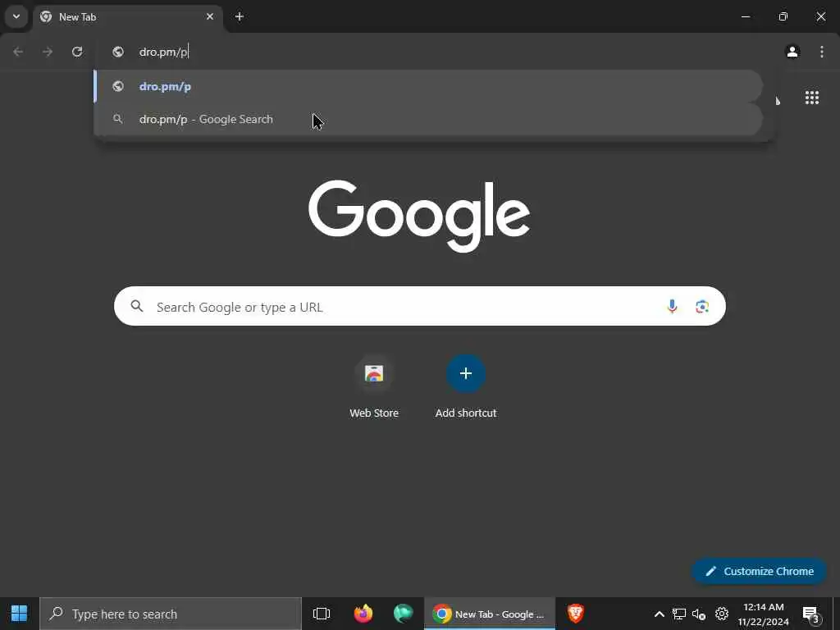Screen dimensions: 840x630
Task: Click the Add shortcut button
Action: click(466, 386)
